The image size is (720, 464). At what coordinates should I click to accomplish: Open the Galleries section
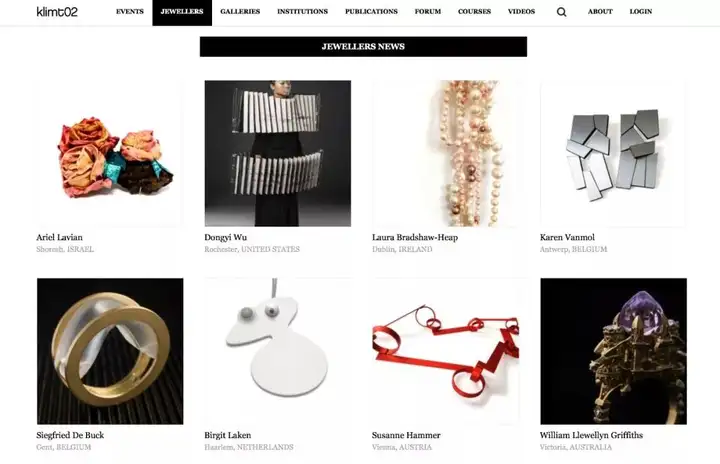tap(240, 11)
